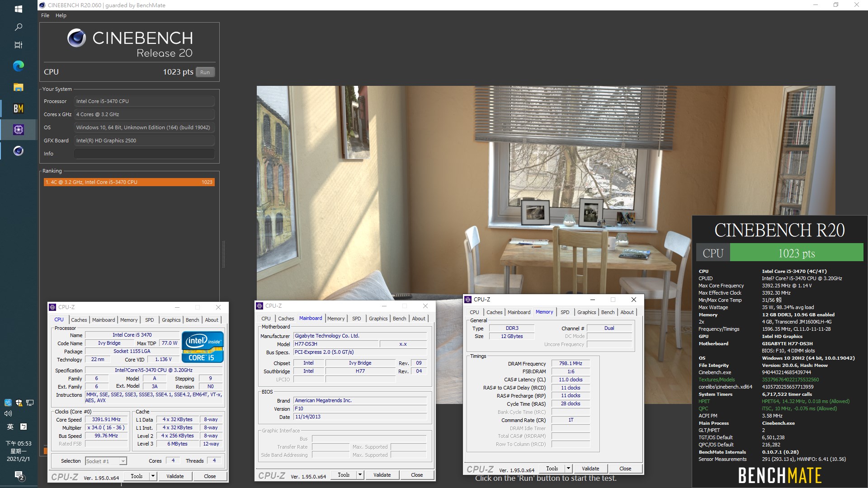This screenshot has width=868, height=488.
Task: Open Graphics tab in CPU-Z Mainboard window
Action: [378, 319]
